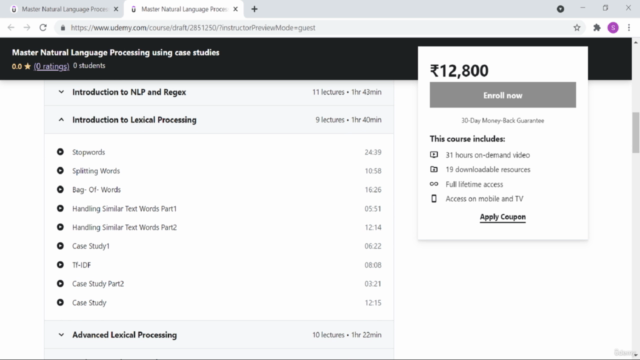This screenshot has height=360, width=640.
Task: Open Advanced Lexical Processing section title
Action: tap(124, 335)
